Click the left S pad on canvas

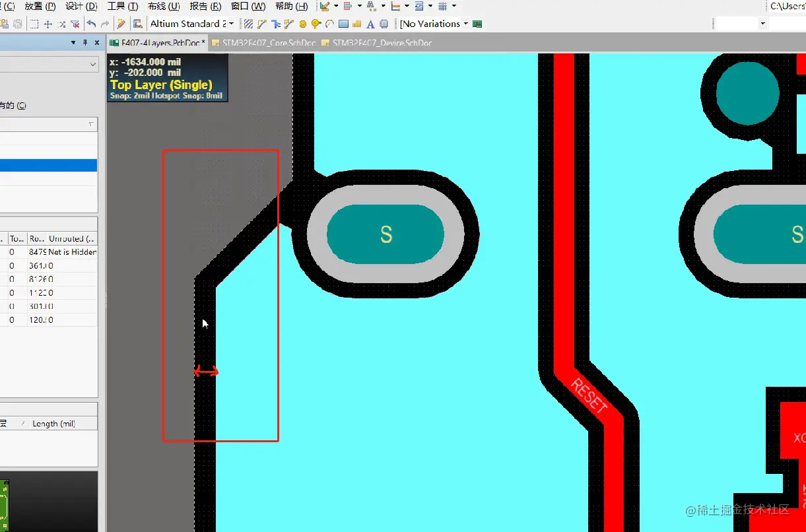point(386,234)
